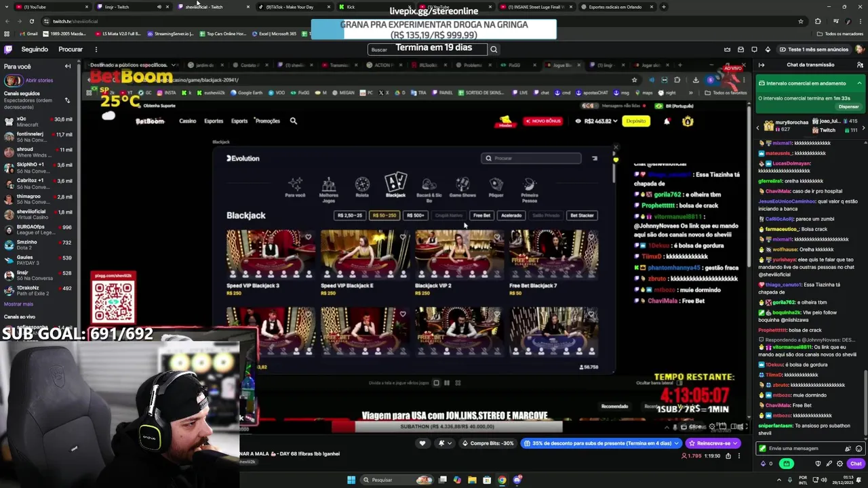Toggle follow with the heart button
The height and width of the screenshot is (488, 868).
coord(422,443)
